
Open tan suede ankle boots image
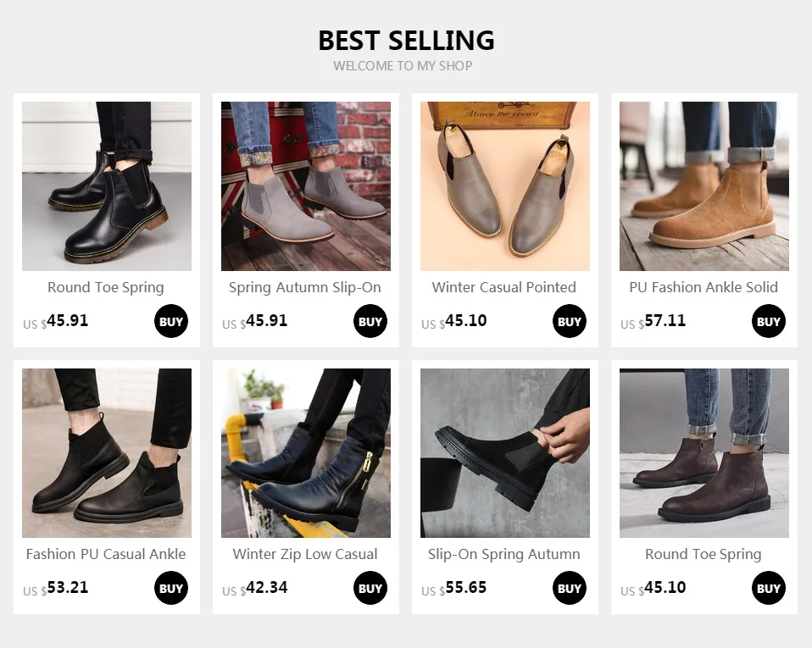[x=704, y=186]
